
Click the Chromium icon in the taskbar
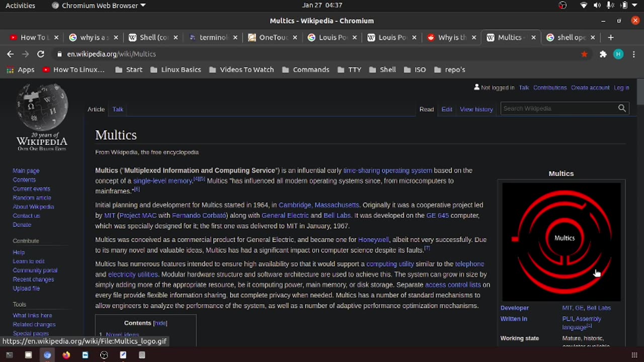tap(47, 355)
